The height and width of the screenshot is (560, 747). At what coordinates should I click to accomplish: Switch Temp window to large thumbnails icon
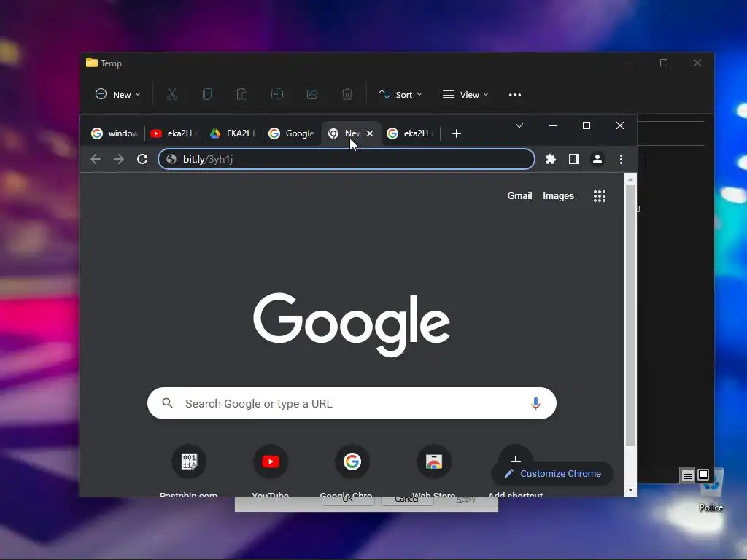[703, 475]
